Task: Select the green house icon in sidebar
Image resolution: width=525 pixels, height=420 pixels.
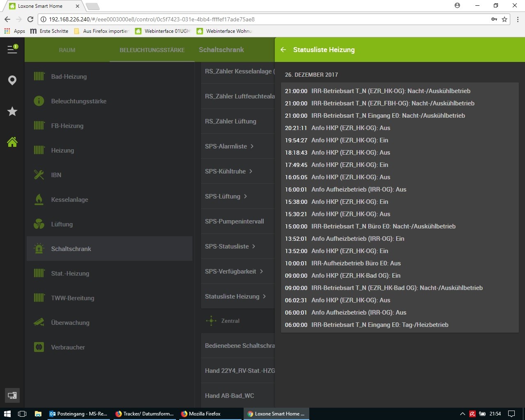Action: (x=12, y=142)
